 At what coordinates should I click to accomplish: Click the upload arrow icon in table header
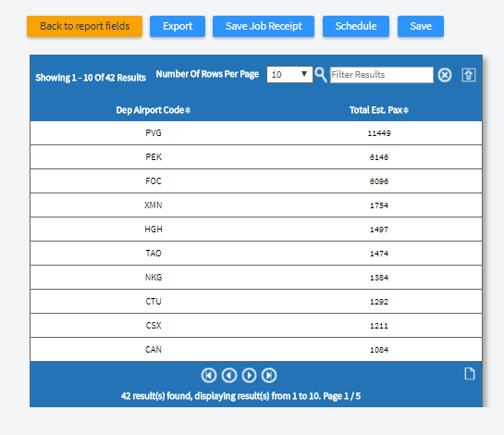tap(469, 75)
